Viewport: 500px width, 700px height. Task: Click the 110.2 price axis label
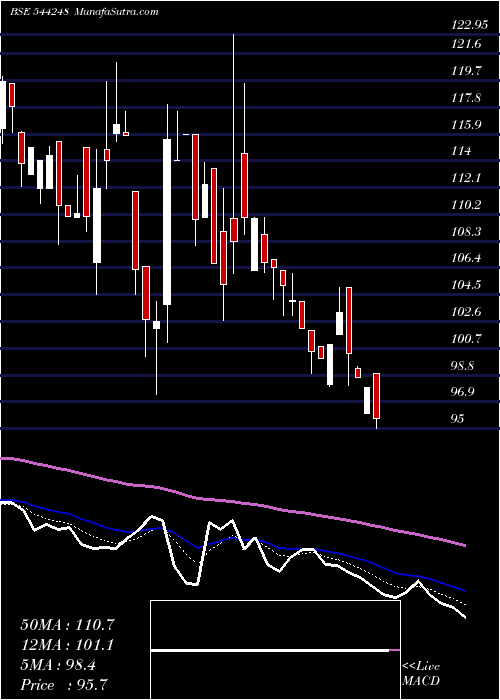pyautogui.click(x=466, y=205)
